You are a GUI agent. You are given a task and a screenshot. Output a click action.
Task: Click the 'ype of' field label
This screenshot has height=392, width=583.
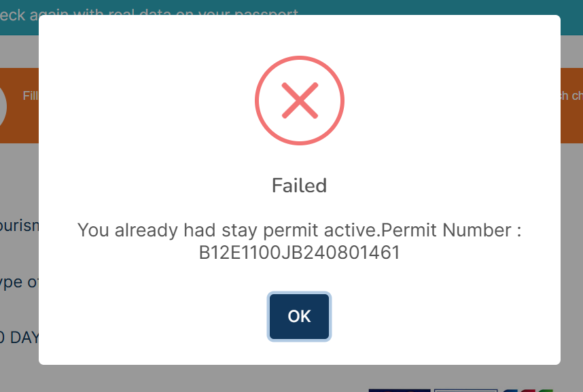coord(19,282)
